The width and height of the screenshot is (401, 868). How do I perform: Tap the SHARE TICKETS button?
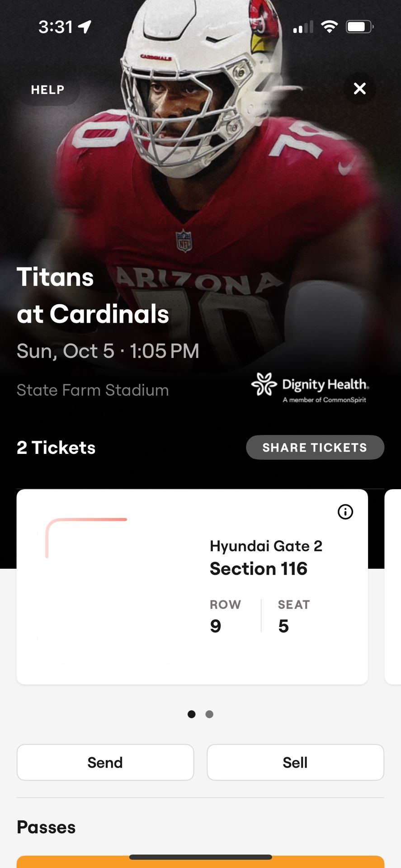pos(315,448)
